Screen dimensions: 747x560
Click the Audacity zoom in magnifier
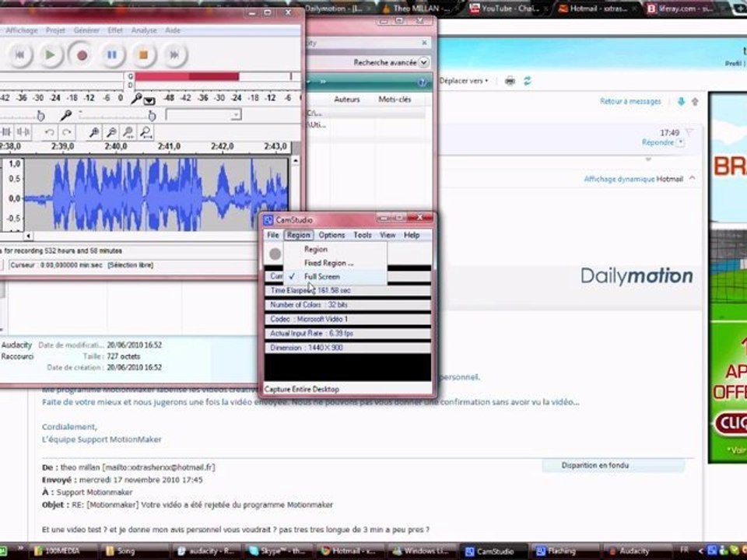[x=94, y=132]
